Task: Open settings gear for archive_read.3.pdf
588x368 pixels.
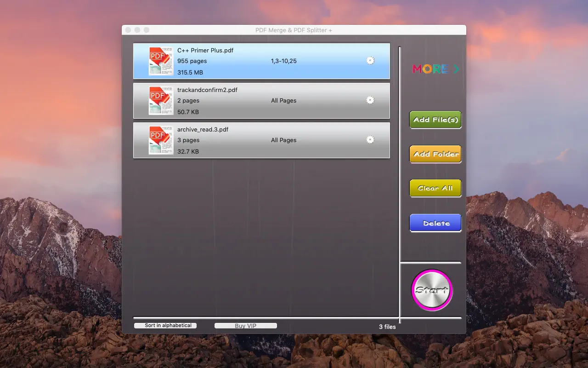Action: [x=370, y=140]
